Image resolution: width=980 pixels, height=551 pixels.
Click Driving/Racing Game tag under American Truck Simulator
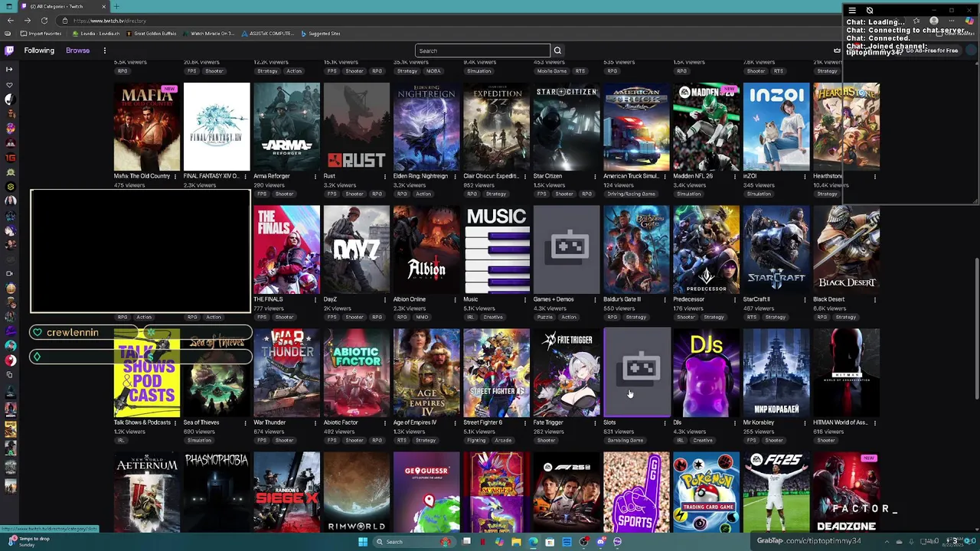(631, 194)
